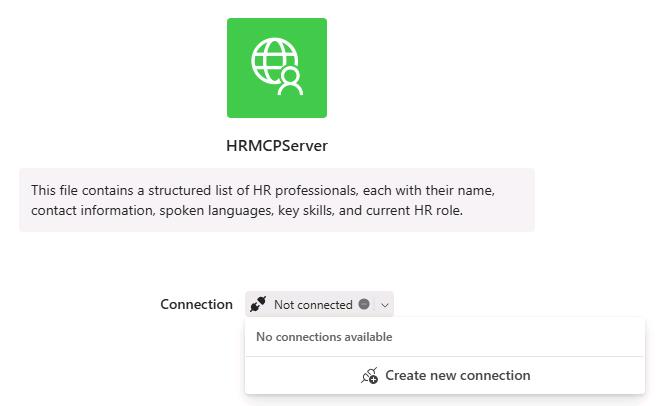This screenshot has height=406, width=662.
Task: Click the plug-plus icon in Create new connection
Action: click(369, 375)
